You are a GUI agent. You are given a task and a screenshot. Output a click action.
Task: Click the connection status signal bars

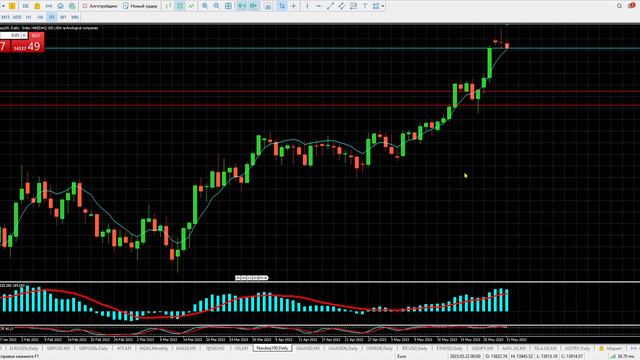[x=613, y=356]
